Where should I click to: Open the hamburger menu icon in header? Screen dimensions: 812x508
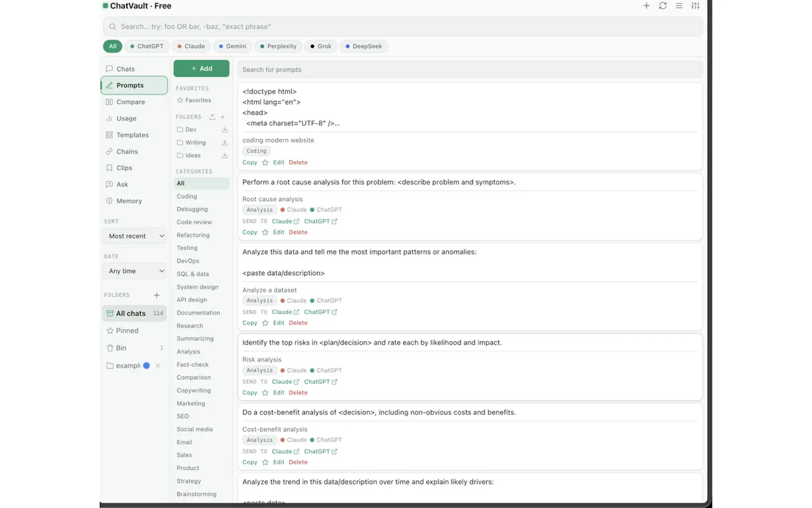(679, 6)
